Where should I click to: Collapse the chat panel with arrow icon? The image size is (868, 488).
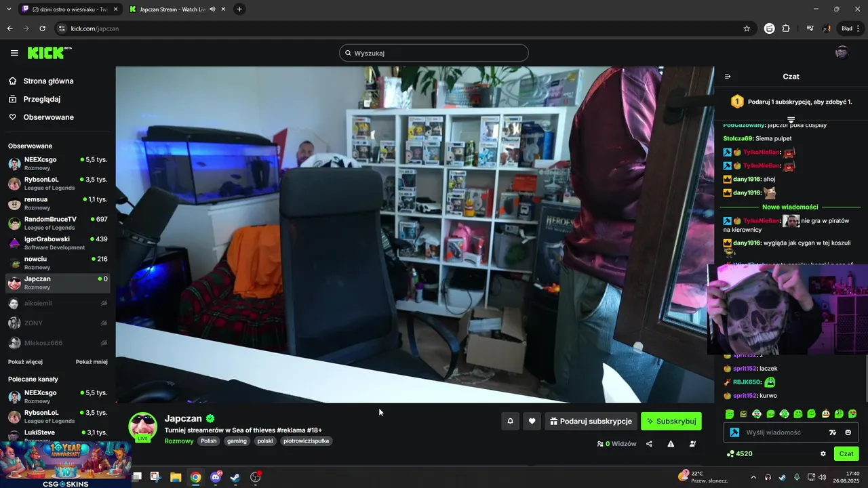coord(728,77)
